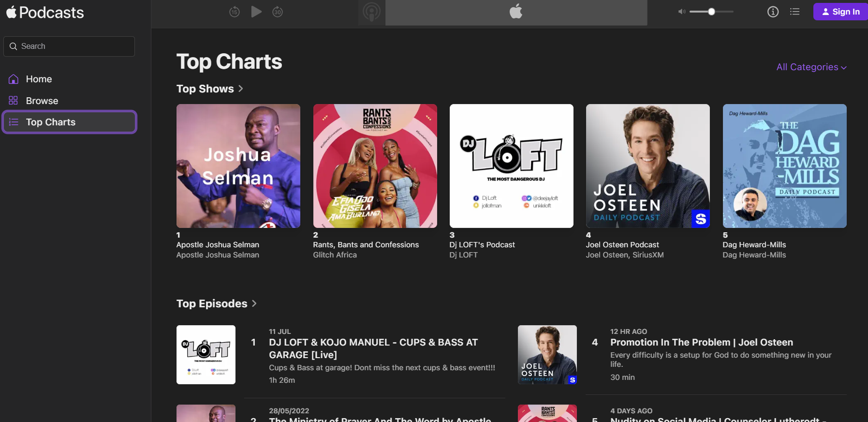Click the podcast artwork icon in player

[371, 12]
